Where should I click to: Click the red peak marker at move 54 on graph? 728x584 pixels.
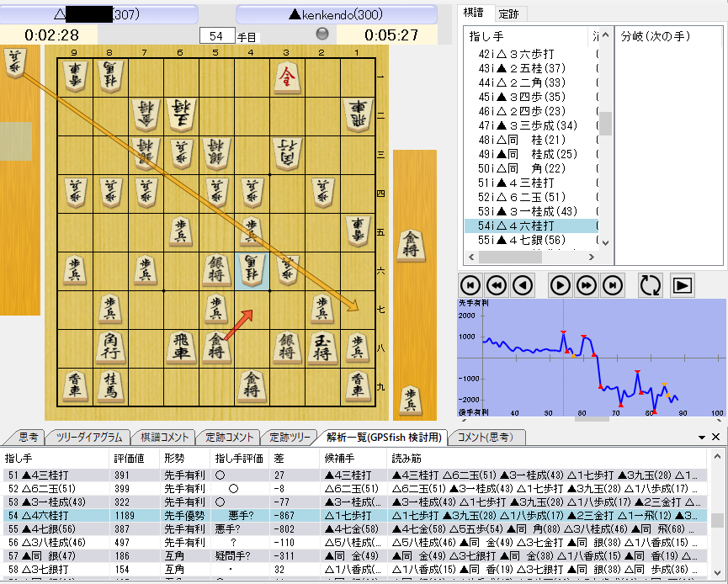[563, 332]
